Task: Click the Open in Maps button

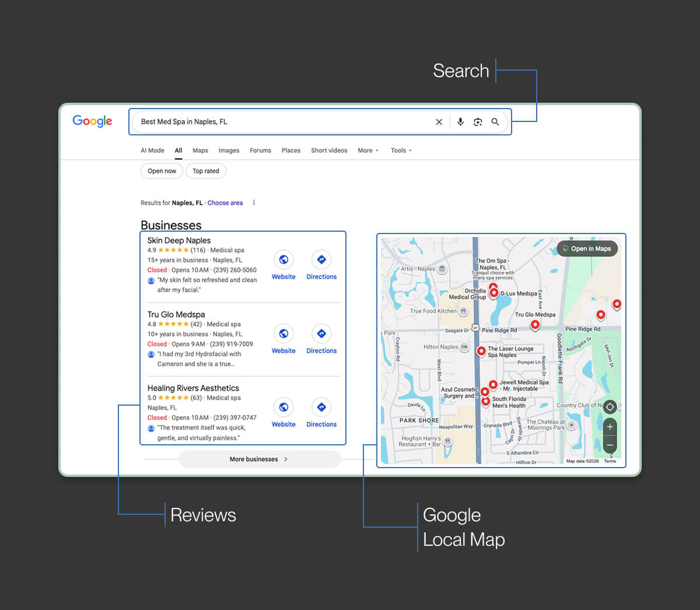Action: pyautogui.click(x=587, y=249)
